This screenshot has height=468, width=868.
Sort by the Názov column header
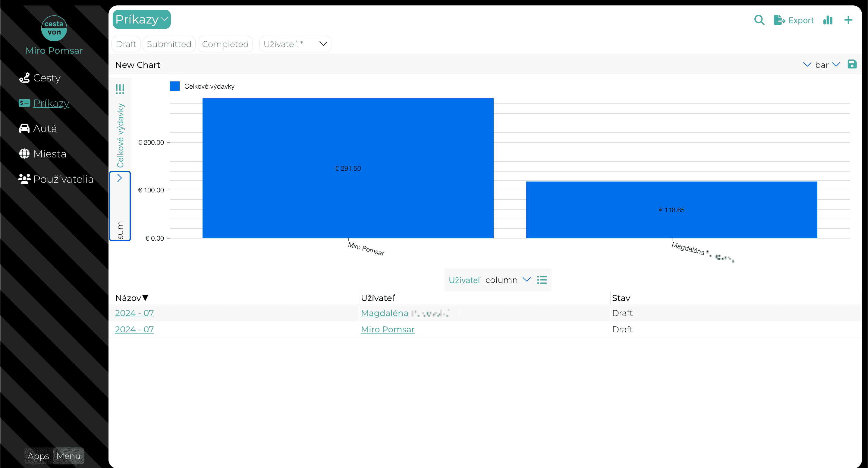click(x=131, y=298)
